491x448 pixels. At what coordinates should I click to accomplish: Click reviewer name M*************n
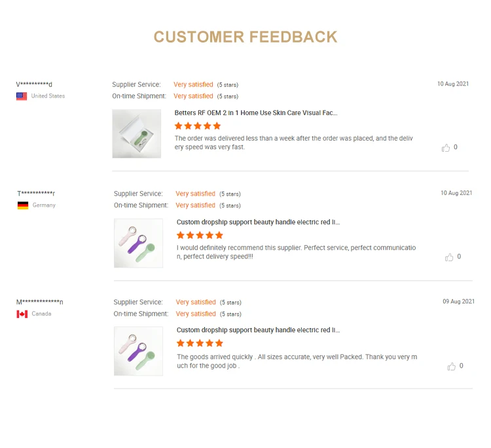tap(40, 302)
